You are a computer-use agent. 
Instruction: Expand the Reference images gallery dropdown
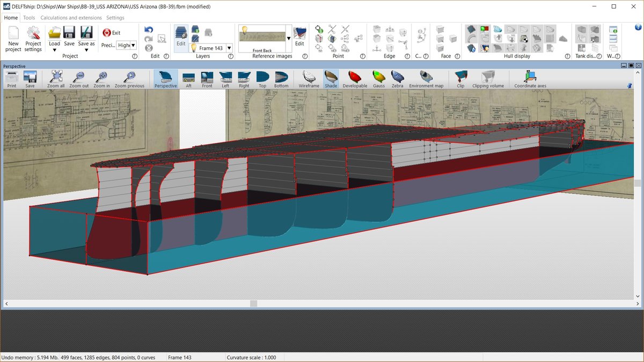289,39
